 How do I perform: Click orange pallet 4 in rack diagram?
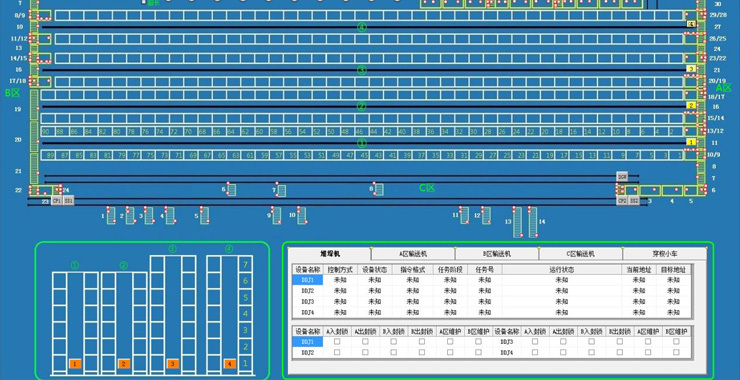click(230, 364)
